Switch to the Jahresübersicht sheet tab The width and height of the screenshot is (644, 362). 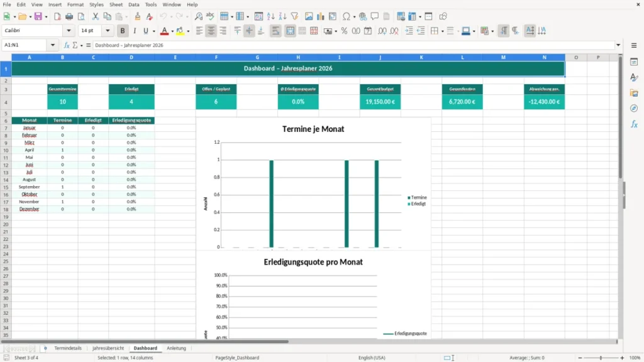pyautogui.click(x=108, y=348)
